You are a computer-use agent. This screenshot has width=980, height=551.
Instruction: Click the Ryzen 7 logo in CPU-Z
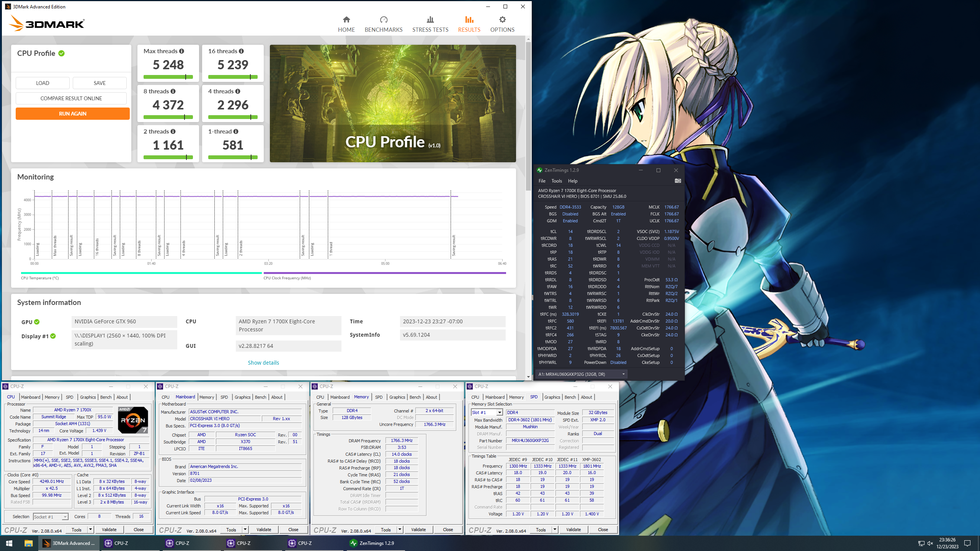click(x=133, y=420)
